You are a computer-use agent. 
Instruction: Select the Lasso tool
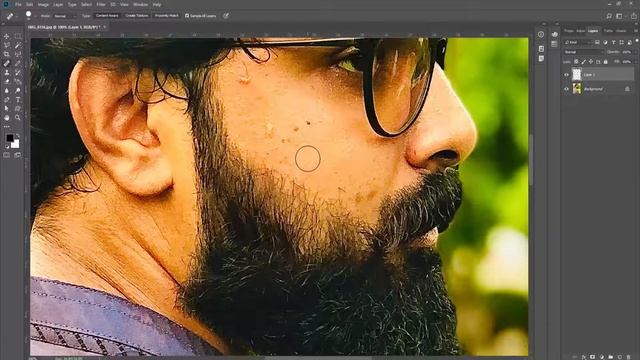click(x=7, y=45)
